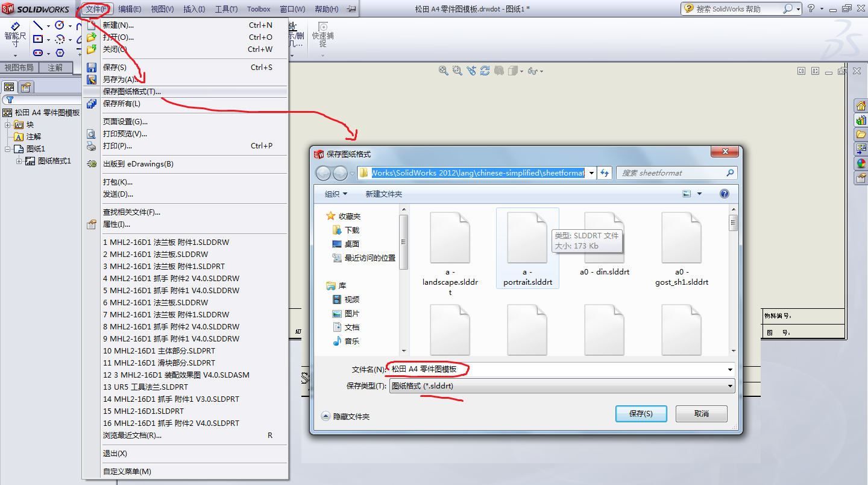Select the Straight Slot tool
This screenshot has height=485, width=868.
pos(37,53)
